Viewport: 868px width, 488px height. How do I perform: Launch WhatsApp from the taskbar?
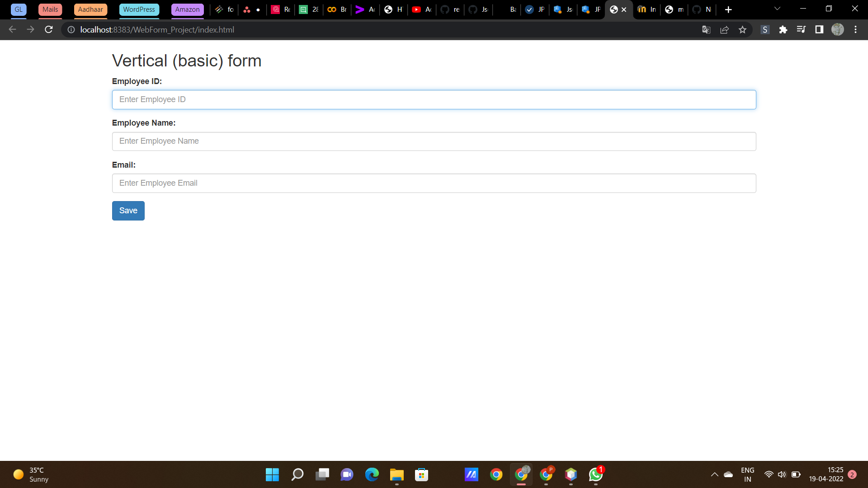pos(595,475)
